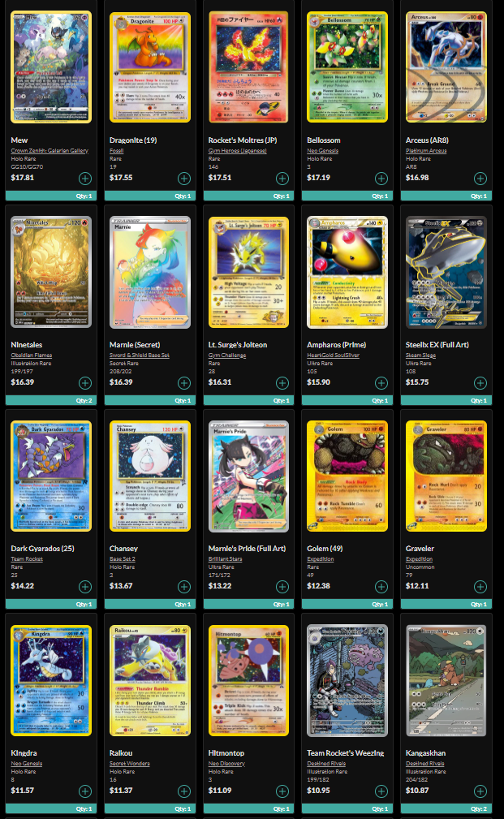504x819 pixels.
Task: Click the plus icon on the Mew card
Action: click(x=85, y=179)
